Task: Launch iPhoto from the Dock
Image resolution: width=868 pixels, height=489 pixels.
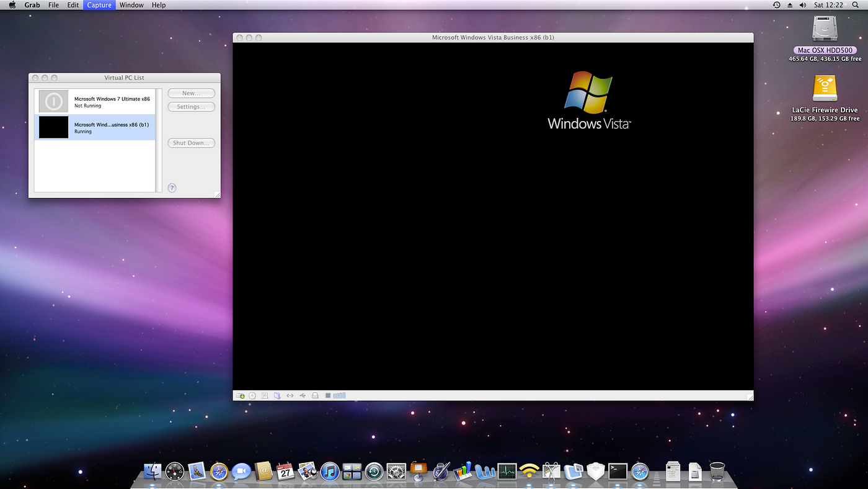Action: coord(308,472)
